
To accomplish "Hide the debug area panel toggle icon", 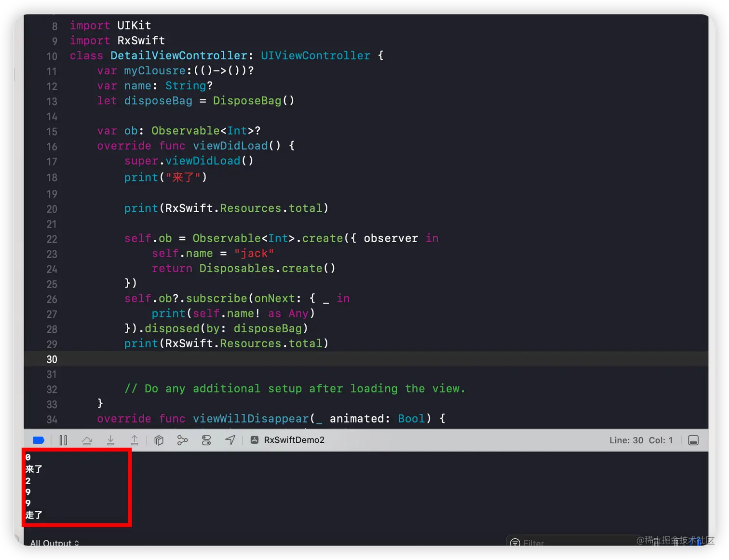I will tap(693, 440).
